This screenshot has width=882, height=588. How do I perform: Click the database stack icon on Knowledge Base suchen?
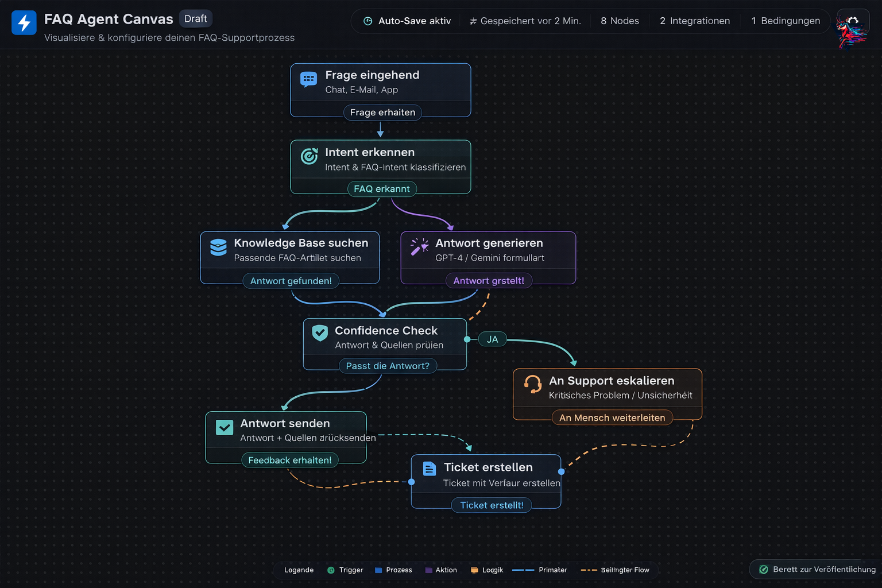[218, 247]
